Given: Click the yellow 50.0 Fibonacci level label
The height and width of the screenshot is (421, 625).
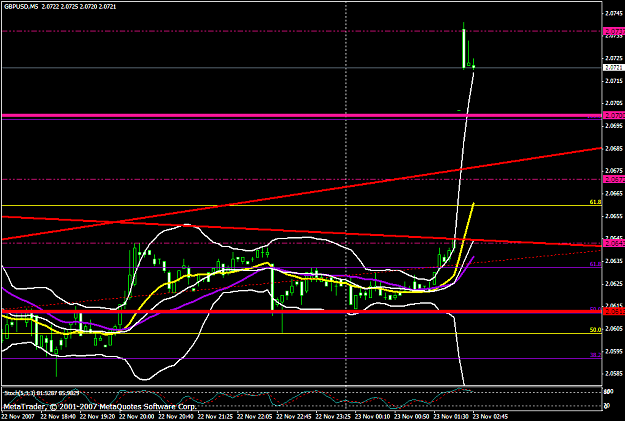Looking at the screenshot, I should (x=596, y=330).
